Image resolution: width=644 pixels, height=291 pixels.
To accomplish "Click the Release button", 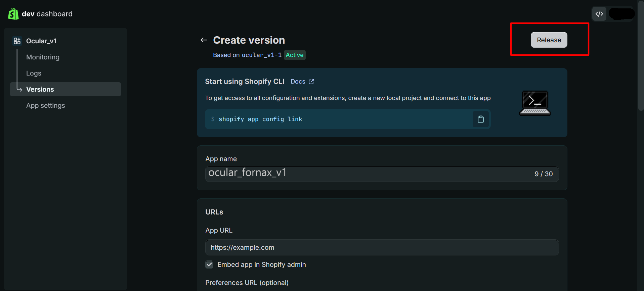I will (549, 40).
